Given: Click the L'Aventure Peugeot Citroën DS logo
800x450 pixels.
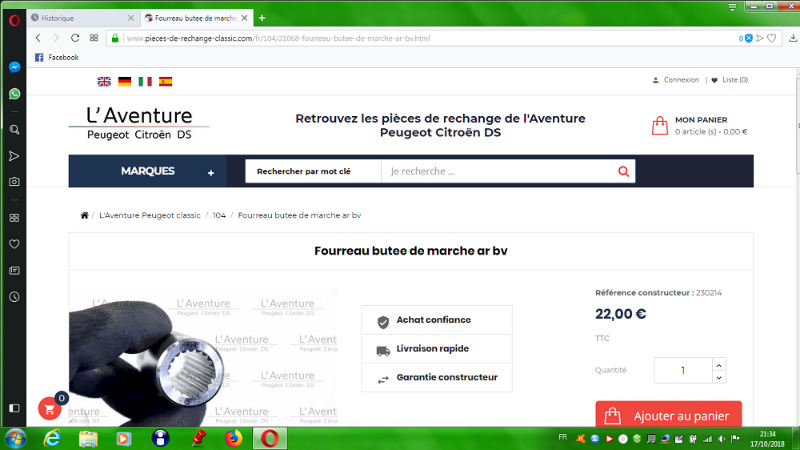Looking at the screenshot, I should pyautogui.click(x=139, y=123).
